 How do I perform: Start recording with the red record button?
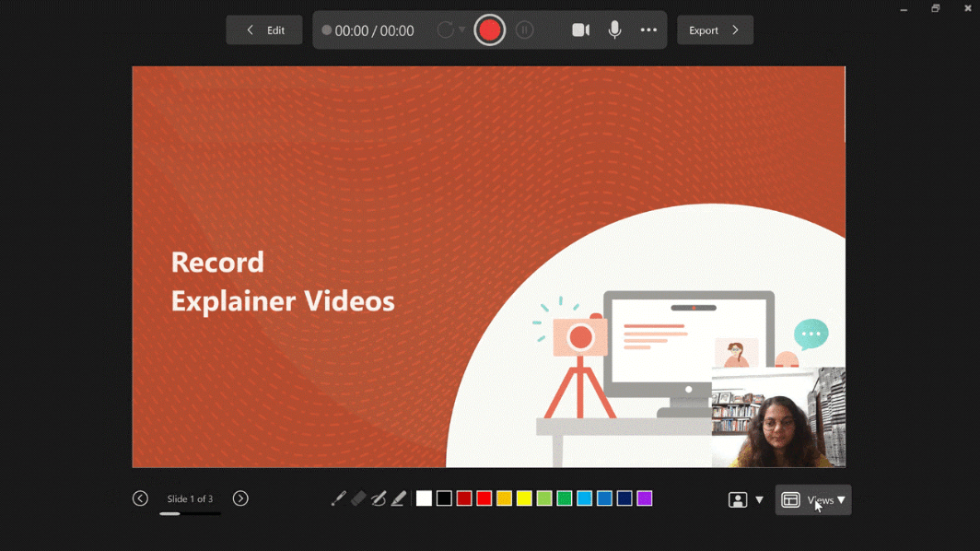[x=489, y=29]
